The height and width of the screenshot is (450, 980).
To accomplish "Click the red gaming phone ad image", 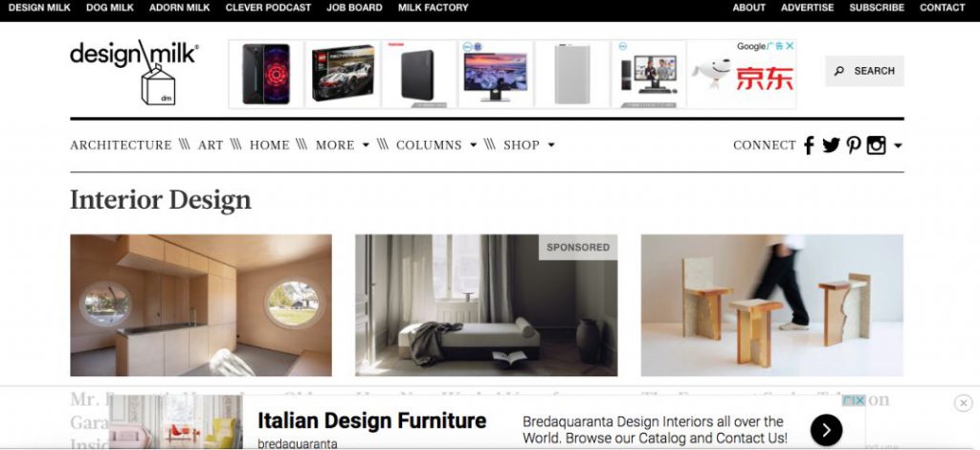I will pos(266,74).
